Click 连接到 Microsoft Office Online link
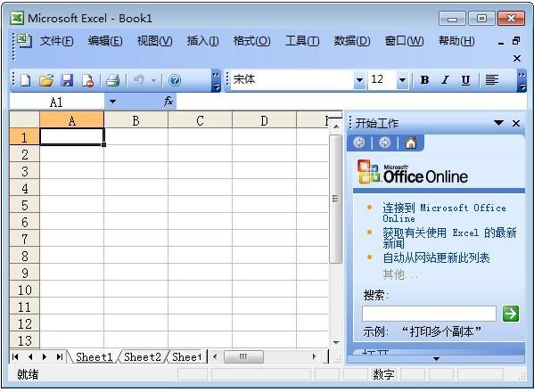The height and width of the screenshot is (392, 534). 444,213
